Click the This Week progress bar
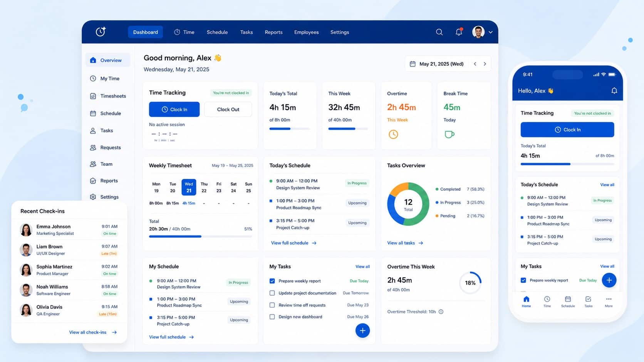The image size is (644, 362). pos(348,129)
